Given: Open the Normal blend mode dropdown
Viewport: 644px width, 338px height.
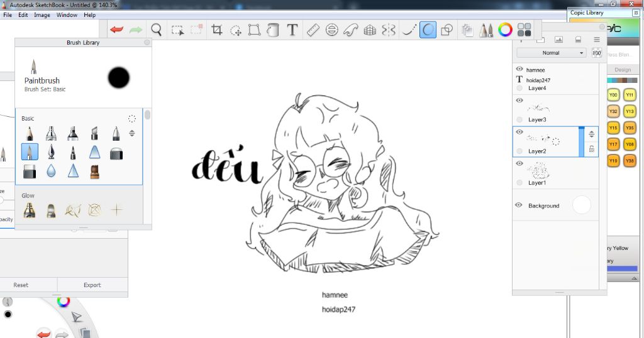Looking at the screenshot, I should point(551,53).
